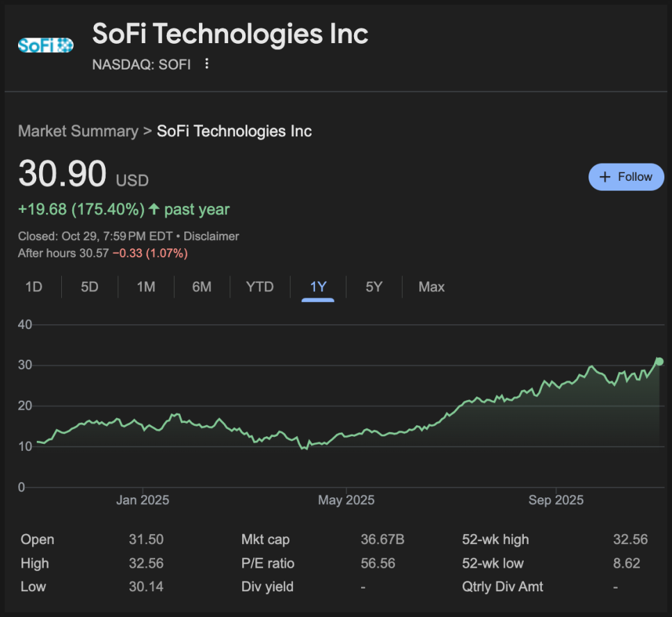Switch to the 5D chart range
The height and width of the screenshot is (617, 672).
[90, 287]
